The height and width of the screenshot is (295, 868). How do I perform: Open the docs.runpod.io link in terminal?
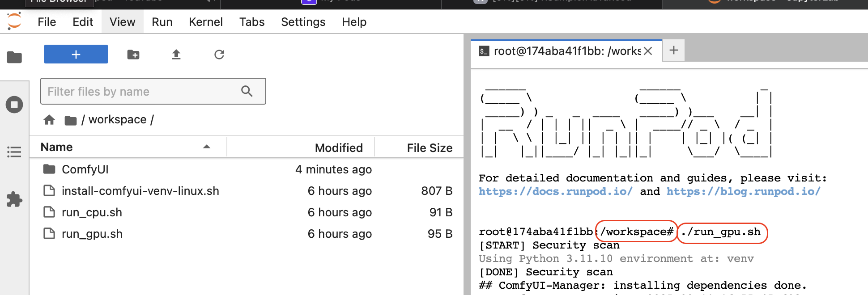pos(555,191)
